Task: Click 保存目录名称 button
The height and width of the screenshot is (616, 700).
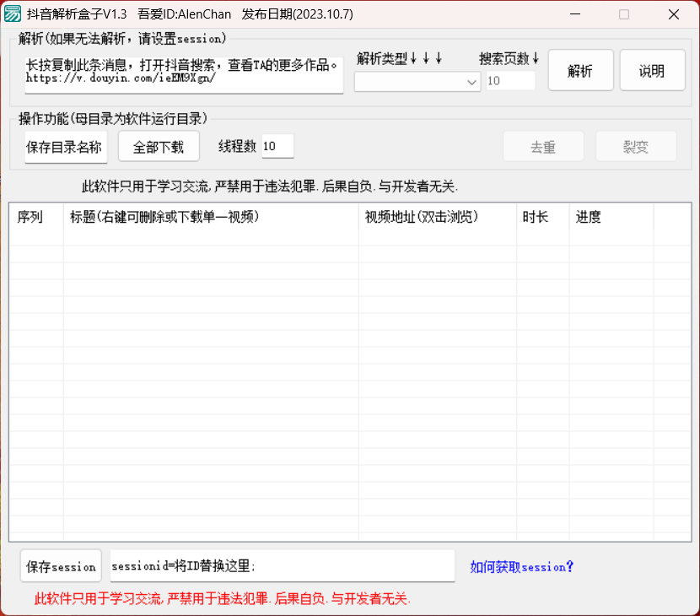Action: (66, 147)
